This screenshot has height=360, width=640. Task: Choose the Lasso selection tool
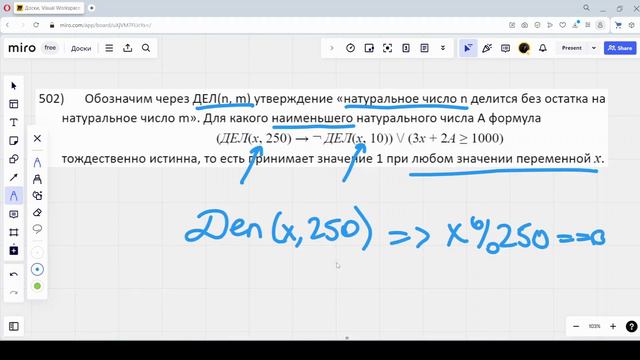37,229
